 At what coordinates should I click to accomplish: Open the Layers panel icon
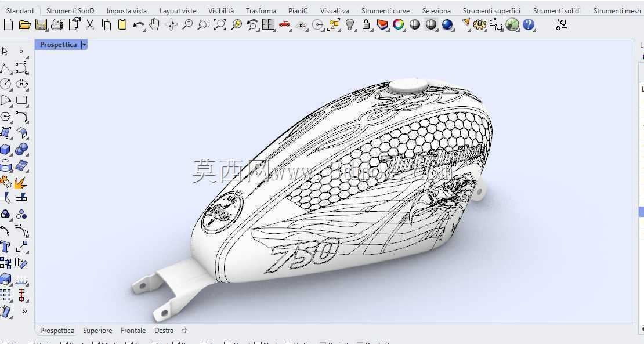click(382, 25)
